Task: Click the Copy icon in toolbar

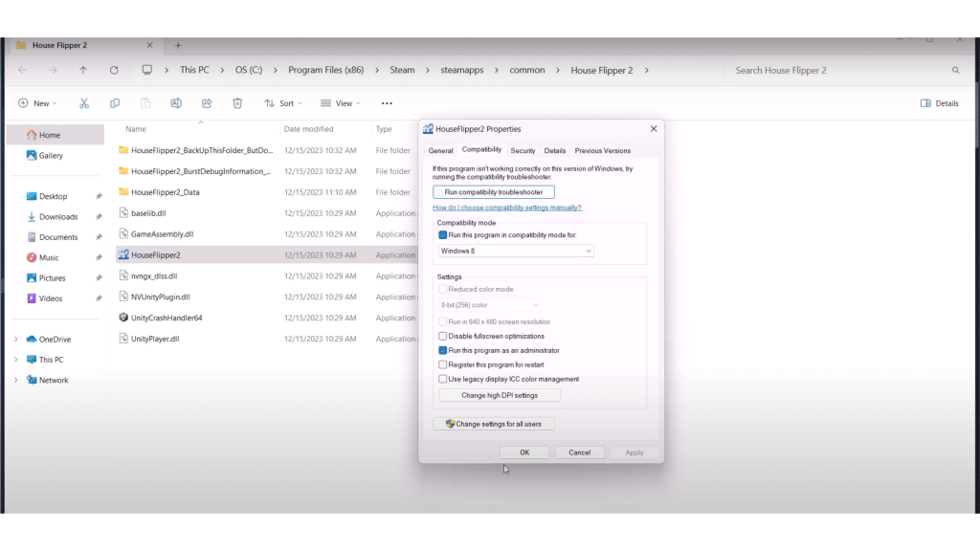Action: (x=115, y=103)
